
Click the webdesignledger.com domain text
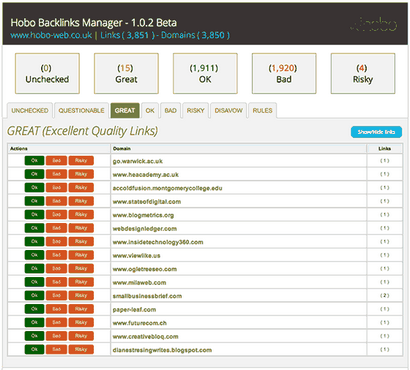(145, 229)
